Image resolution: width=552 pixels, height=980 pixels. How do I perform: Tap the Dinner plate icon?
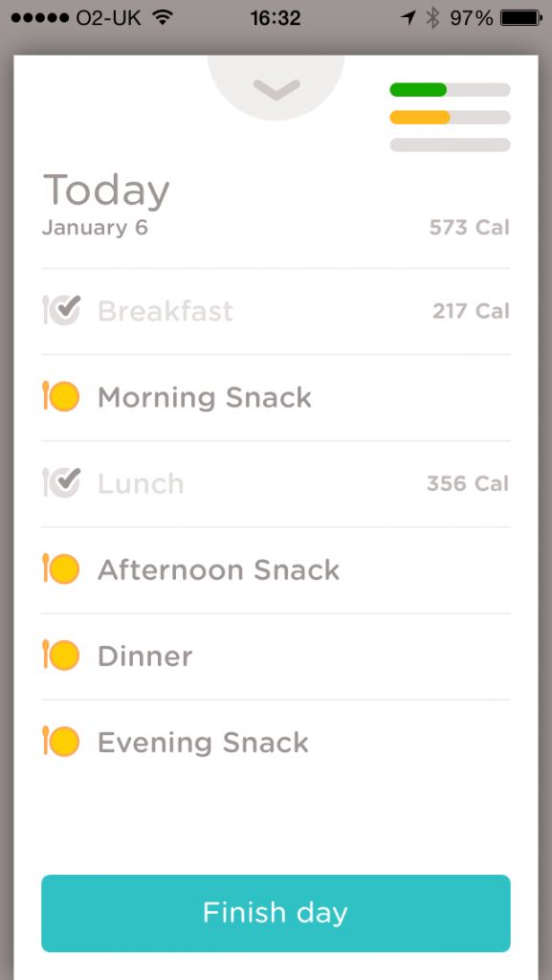coord(61,656)
